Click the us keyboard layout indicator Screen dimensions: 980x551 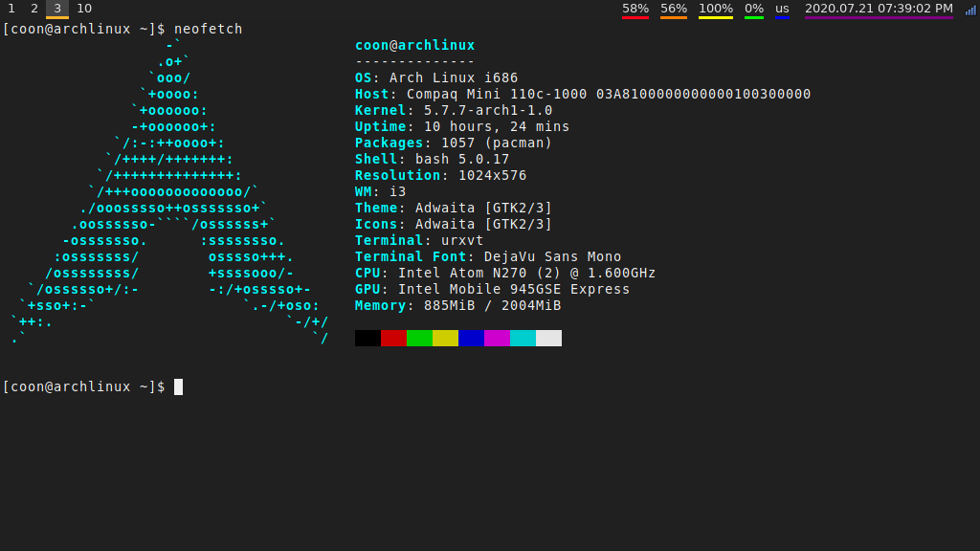782,9
